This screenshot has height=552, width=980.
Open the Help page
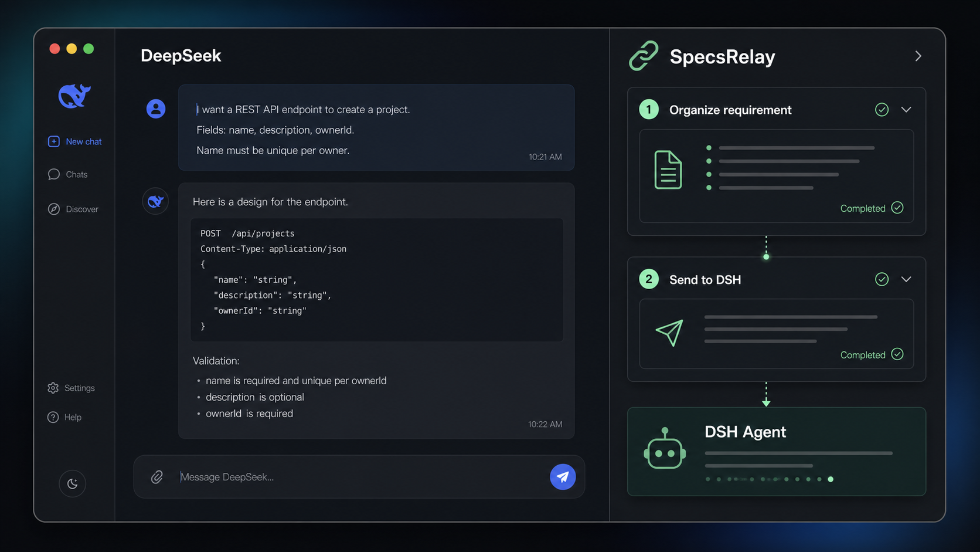(x=64, y=417)
